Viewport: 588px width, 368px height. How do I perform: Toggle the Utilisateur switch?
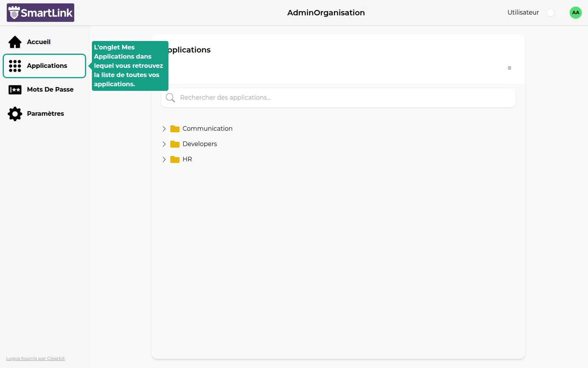(x=554, y=13)
